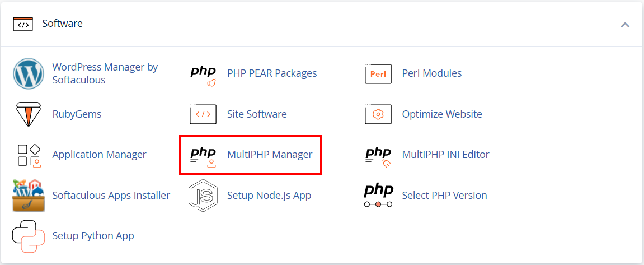
Task: Click the Python logo icon
Action: 29,236
